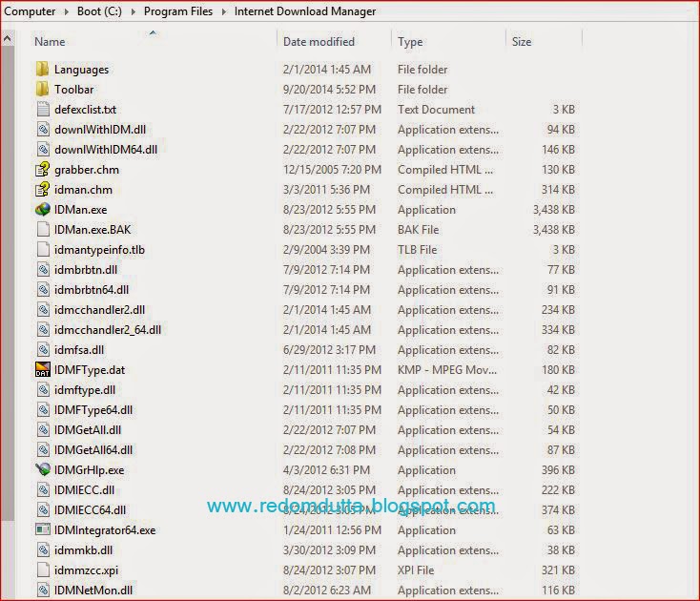Screen dimensions: 700x601
Task: Click the Text Document type cell
Action: tap(436, 110)
